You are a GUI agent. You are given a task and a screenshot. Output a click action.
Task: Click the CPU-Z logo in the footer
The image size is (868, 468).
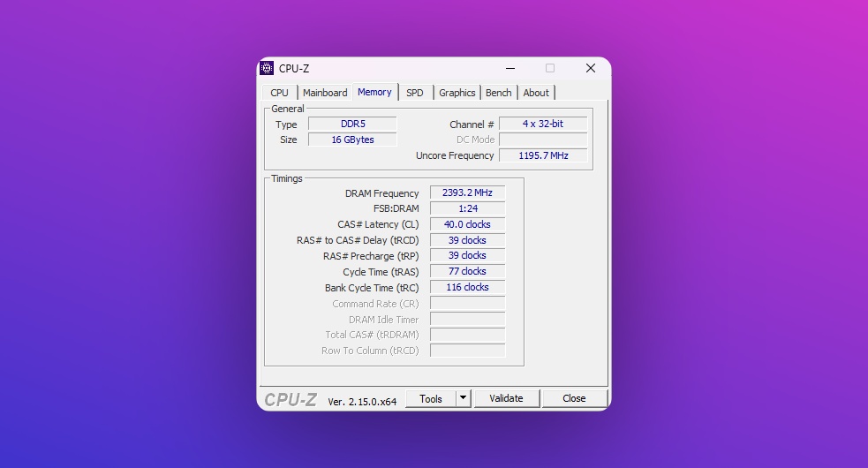pos(291,400)
